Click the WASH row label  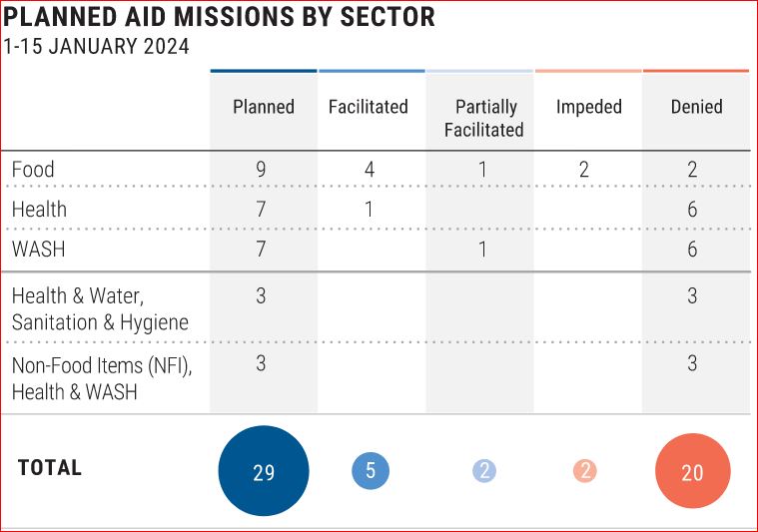[38, 250]
